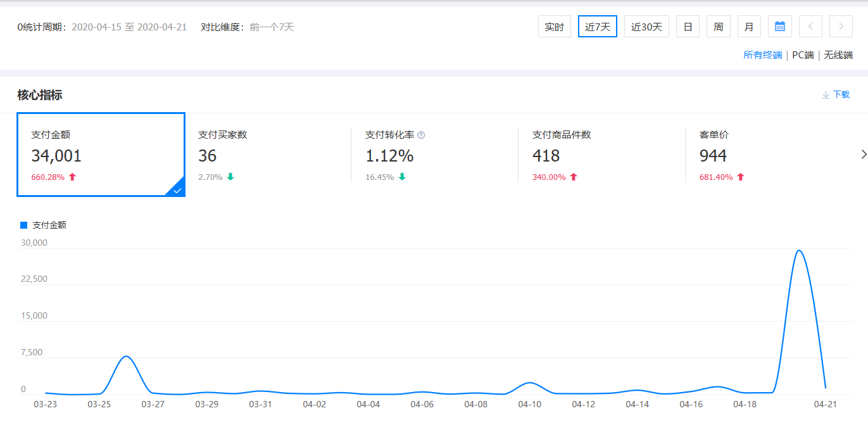Click the right chevron navigation arrow

(841, 26)
